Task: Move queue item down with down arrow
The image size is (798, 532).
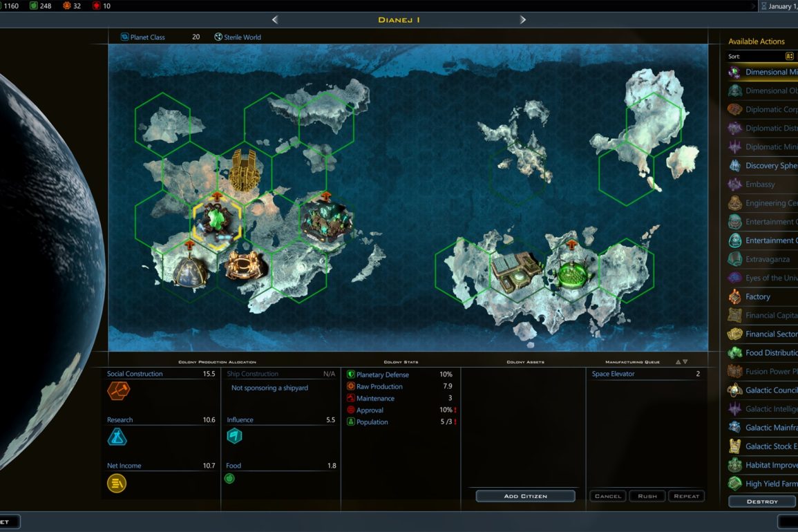Action: (685, 362)
